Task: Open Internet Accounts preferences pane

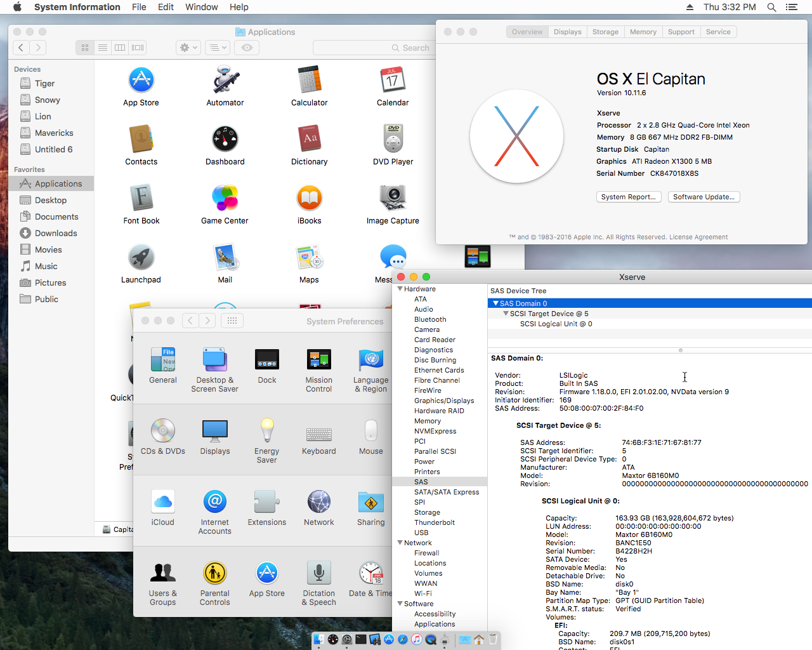Action: [x=215, y=501]
